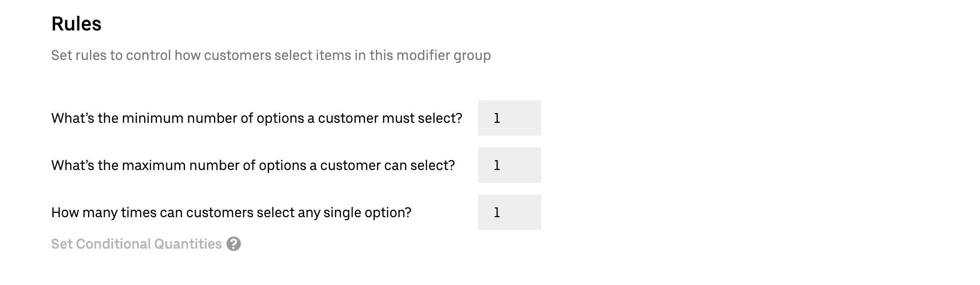Select the Rules section heading

[76, 22]
